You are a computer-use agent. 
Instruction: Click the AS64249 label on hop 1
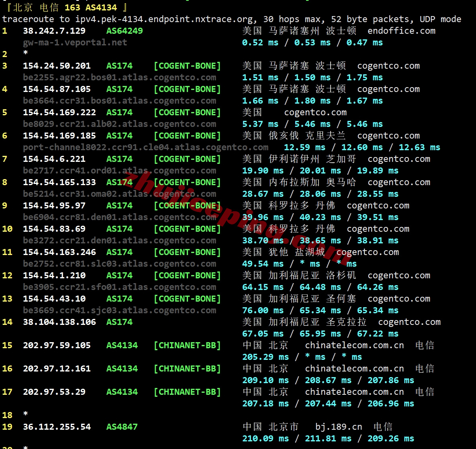point(124,31)
